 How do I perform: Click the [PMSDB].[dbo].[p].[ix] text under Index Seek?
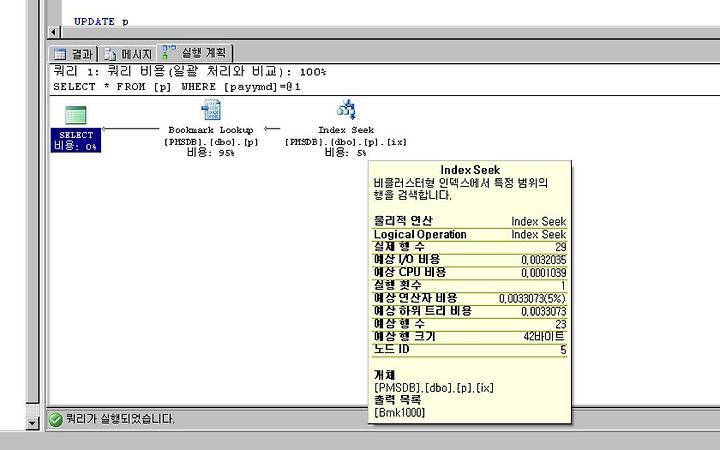pos(346,142)
